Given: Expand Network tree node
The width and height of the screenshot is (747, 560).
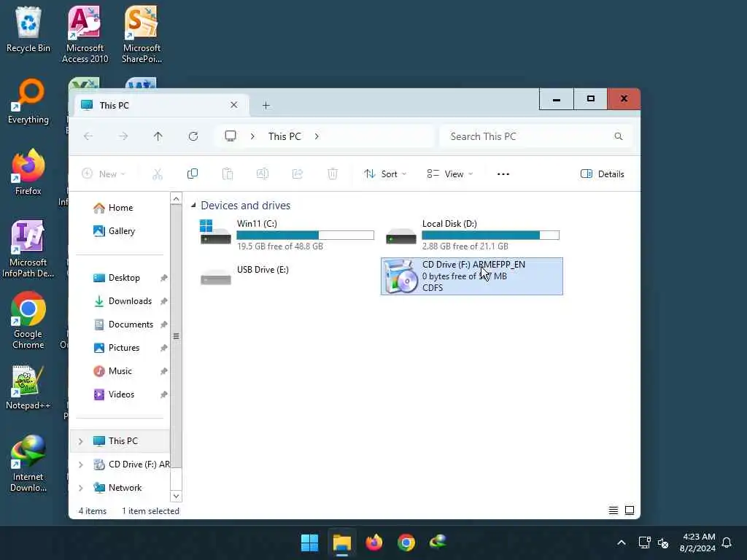Looking at the screenshot, I should [80, 488].
